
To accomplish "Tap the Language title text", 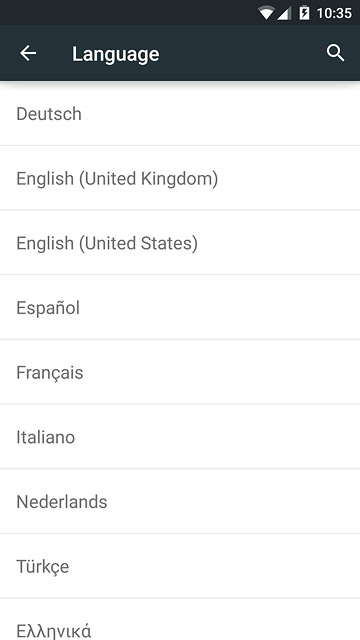I will click(x=116, y=54).
